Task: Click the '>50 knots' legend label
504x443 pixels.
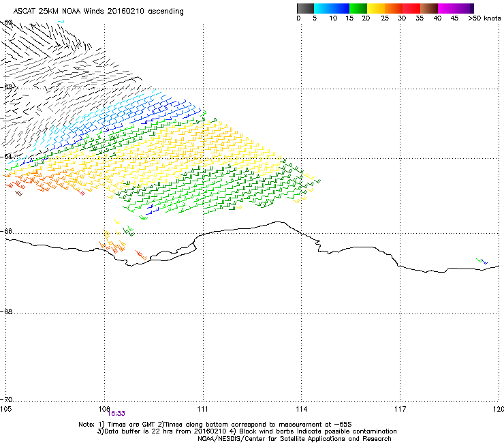Action: coord(484,18)
